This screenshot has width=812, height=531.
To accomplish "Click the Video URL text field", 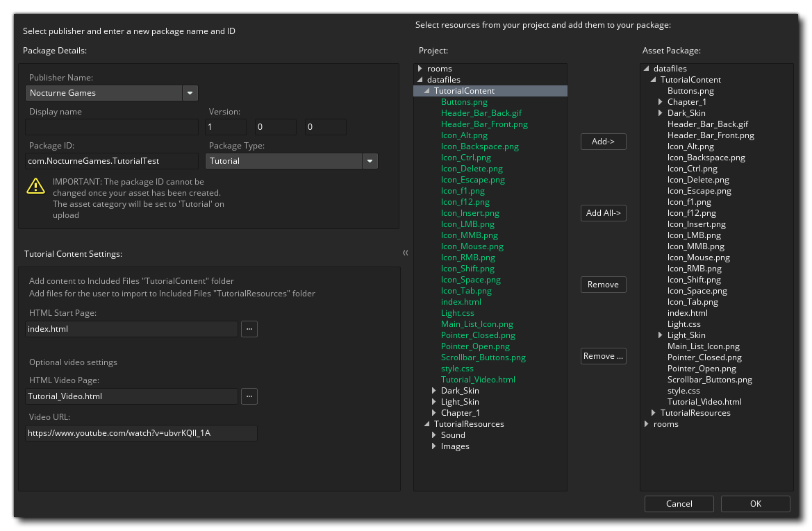I will (141, 433).
